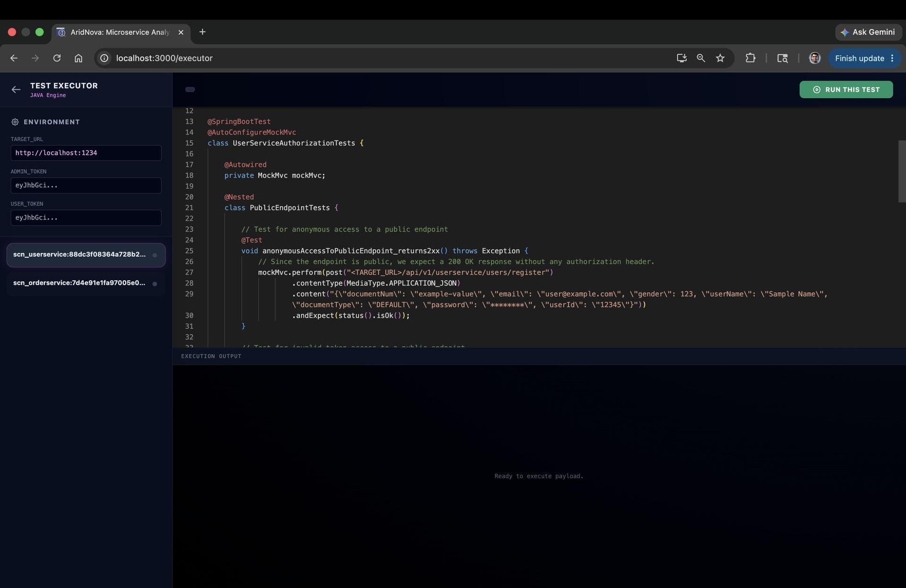
Task: Click status dot on scn_orderservice row
Action: (155, 284)
